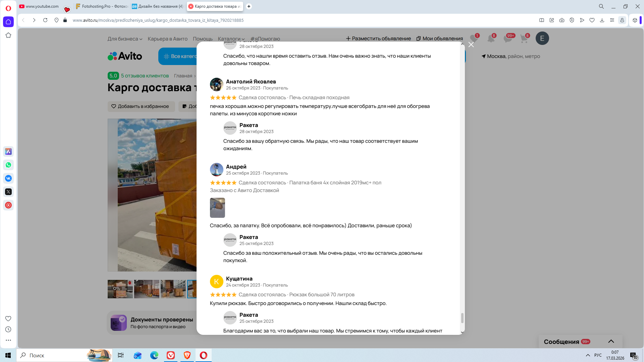Expand the Для бизнеса dropdown menu
The width and height of the screenshot is (644, 362).
(125, 39)
